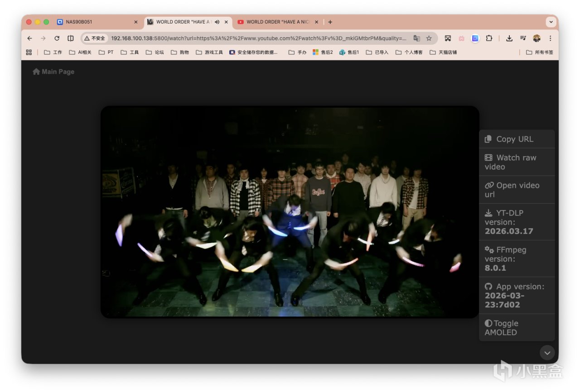Collapse the side menu with chevron button
The width and height of the screenshot is (580, 392).
pyautogui.click(x=547, y=353)
